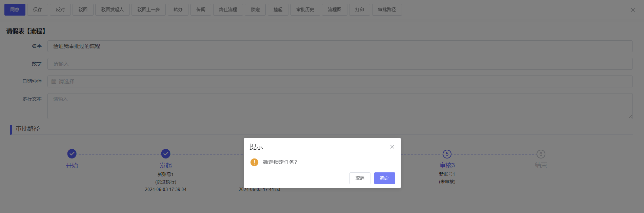
Task: Focus the 多行文本 textarea
Action: [340, 106]
